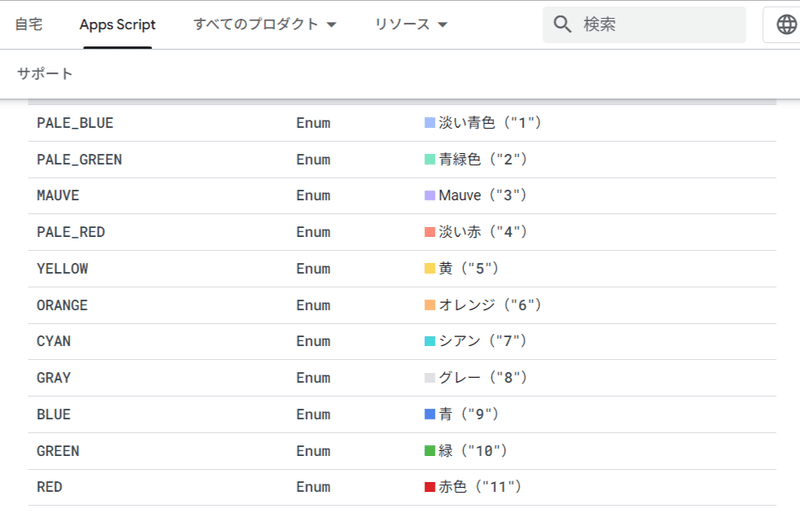Click the green color swatch

tap(430, 451)
